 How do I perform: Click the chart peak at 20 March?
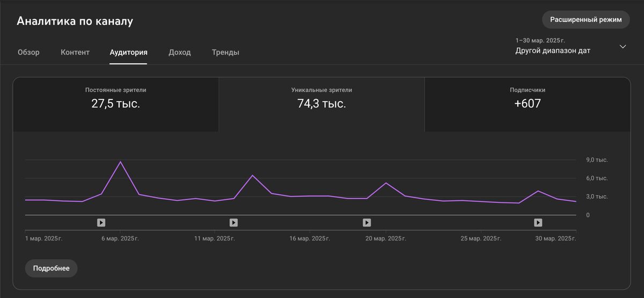coord(386,183)
